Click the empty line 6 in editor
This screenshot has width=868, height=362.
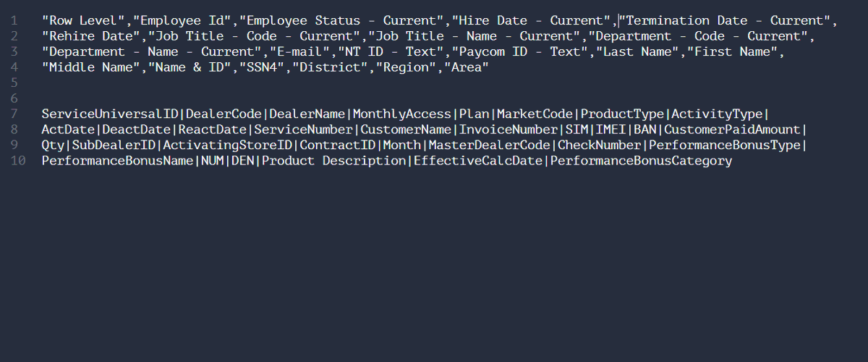[x=434, y=98]
